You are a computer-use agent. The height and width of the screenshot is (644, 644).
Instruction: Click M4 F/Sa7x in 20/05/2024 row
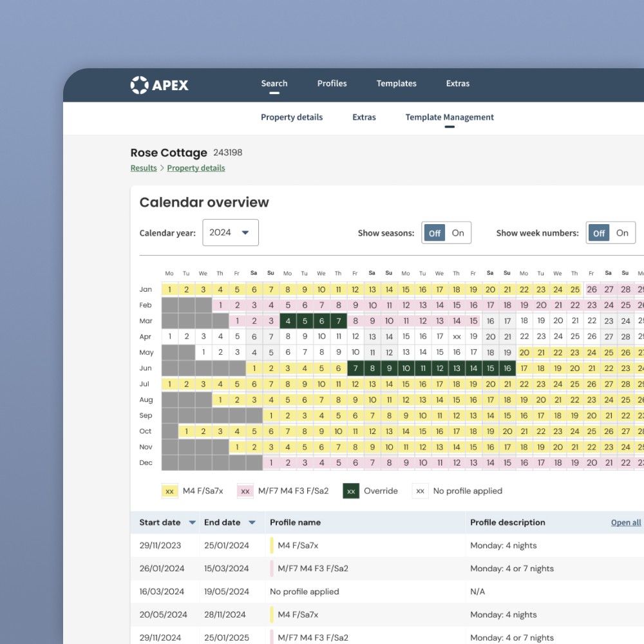tap(298, 614)
